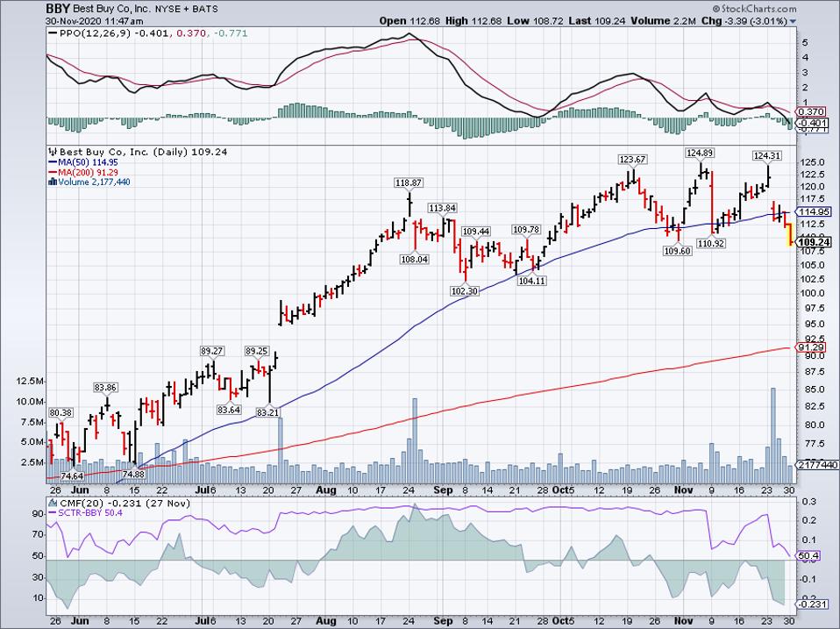
Task: Click the PPO(12,26,9) indicator label
Action: (96, 33)
